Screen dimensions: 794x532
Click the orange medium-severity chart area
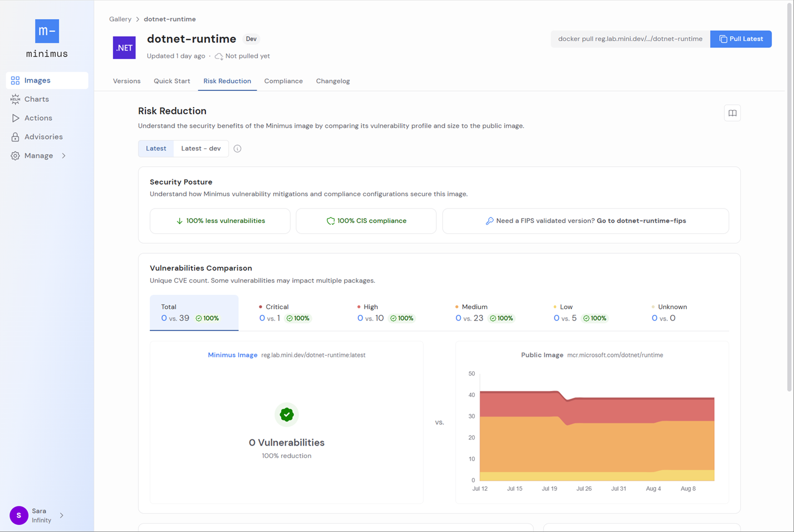597,449
